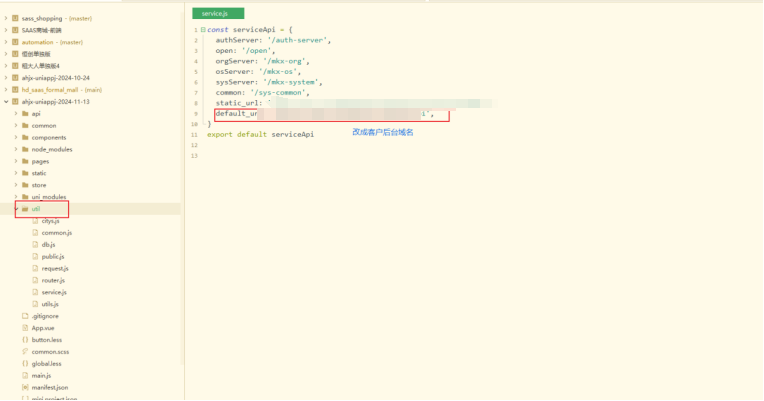Click the manifest.json file icon
This screenshot has height=401, width=764.
(25, 387)
